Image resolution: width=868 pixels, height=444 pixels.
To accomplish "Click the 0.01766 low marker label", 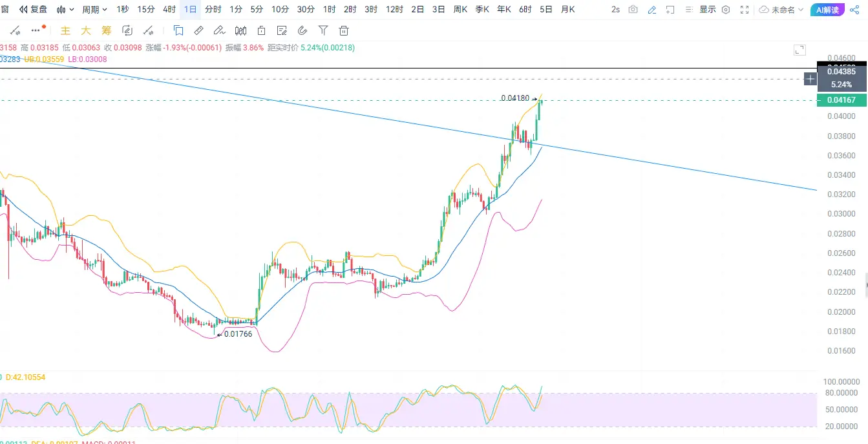I will (x=238, y=334).
